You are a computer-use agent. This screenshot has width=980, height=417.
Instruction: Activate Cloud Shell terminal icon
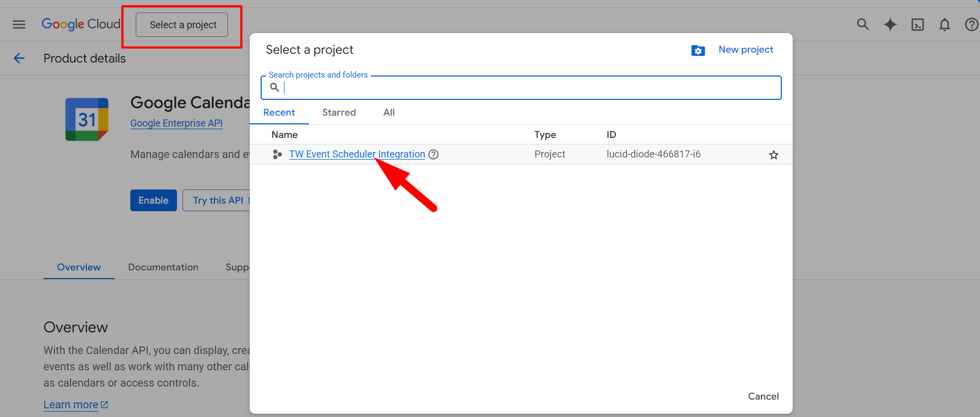pos(918,24)
